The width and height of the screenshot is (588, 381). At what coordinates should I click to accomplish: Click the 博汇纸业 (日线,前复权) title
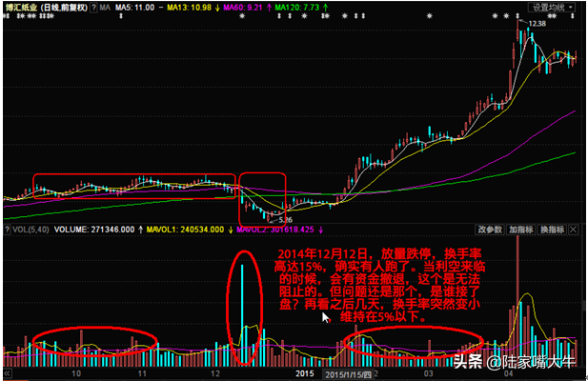click(x=47, y=8)
